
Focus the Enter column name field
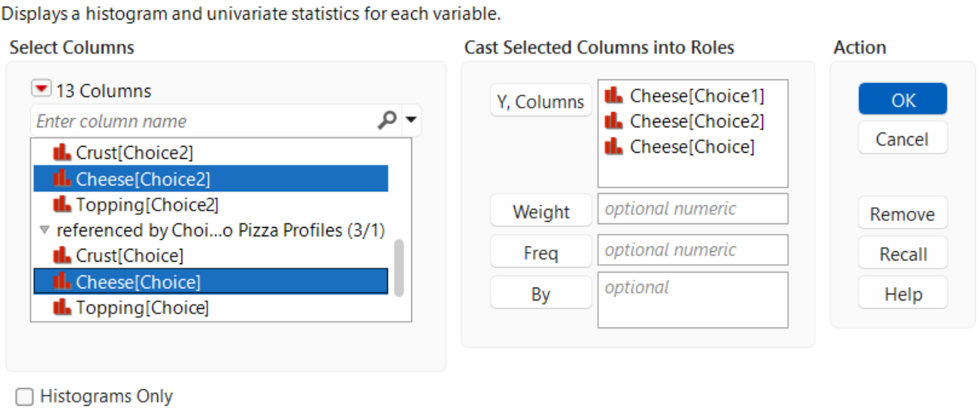pyautogui.click(x=204, y=121)
